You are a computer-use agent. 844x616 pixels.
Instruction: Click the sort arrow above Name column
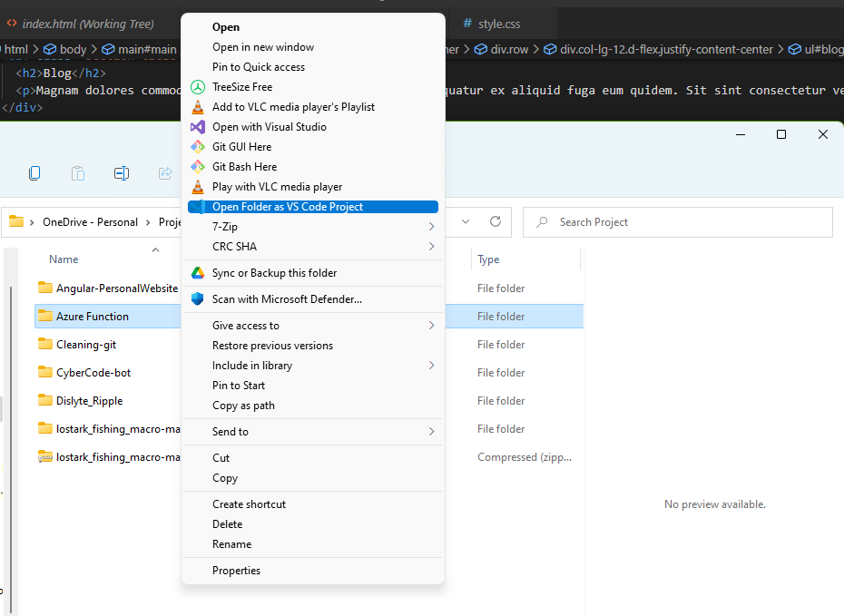155,249
